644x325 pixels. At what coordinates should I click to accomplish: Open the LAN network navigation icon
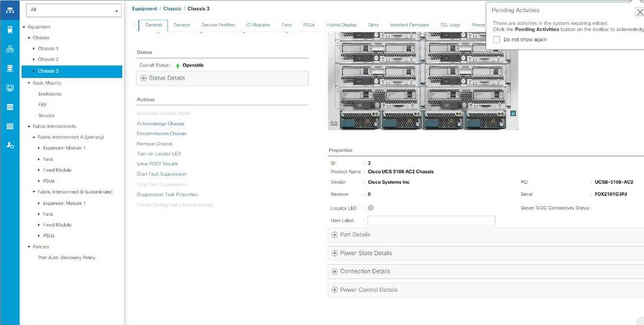coord(10,49)
